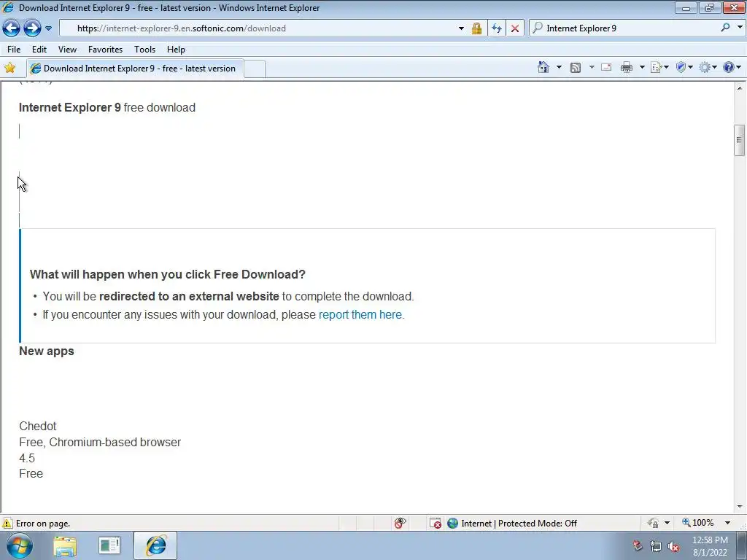Refresh the page using the refresh icon
Screen dimensions: 747x560
pyautogui.click(x=496, y=28)
